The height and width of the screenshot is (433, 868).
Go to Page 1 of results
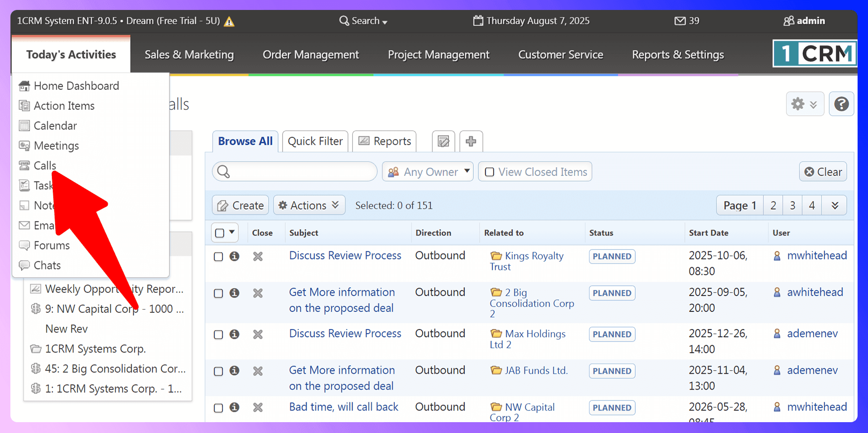click(740, 206)
